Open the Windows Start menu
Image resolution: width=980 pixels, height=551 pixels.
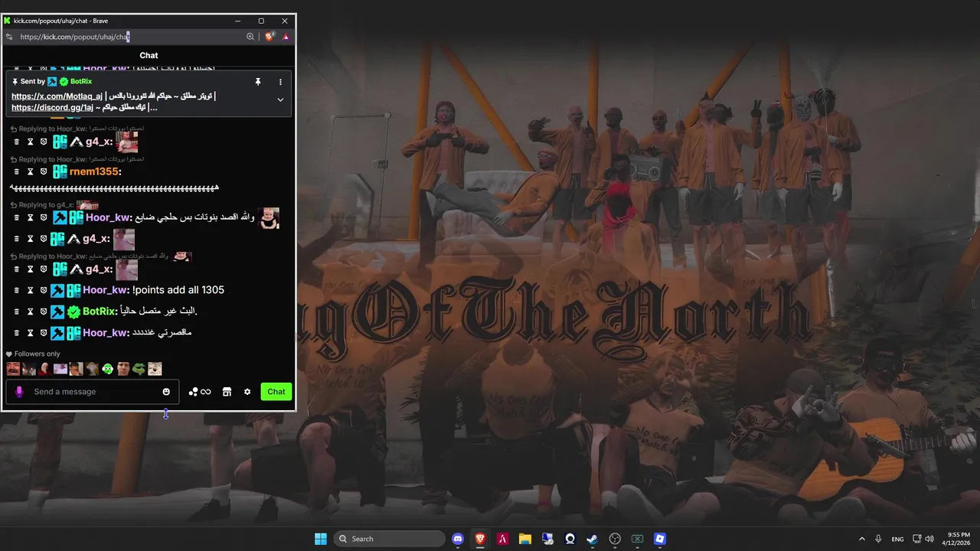(x=321, y=539)
